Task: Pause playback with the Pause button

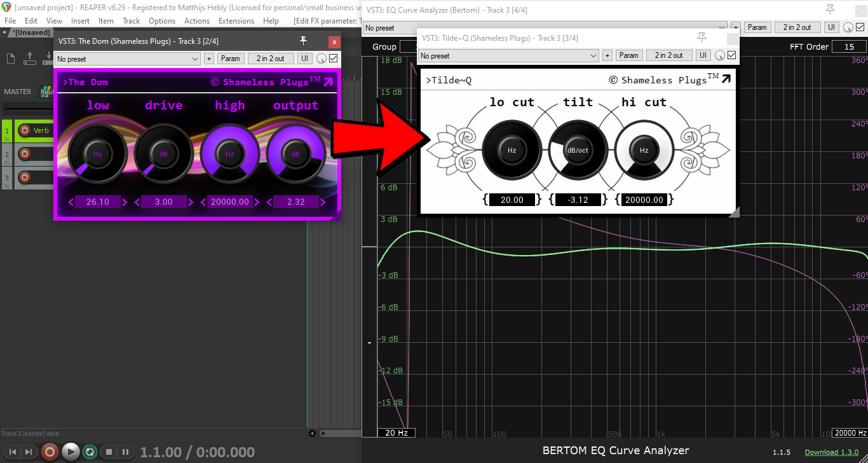Action: coord(125,452)
